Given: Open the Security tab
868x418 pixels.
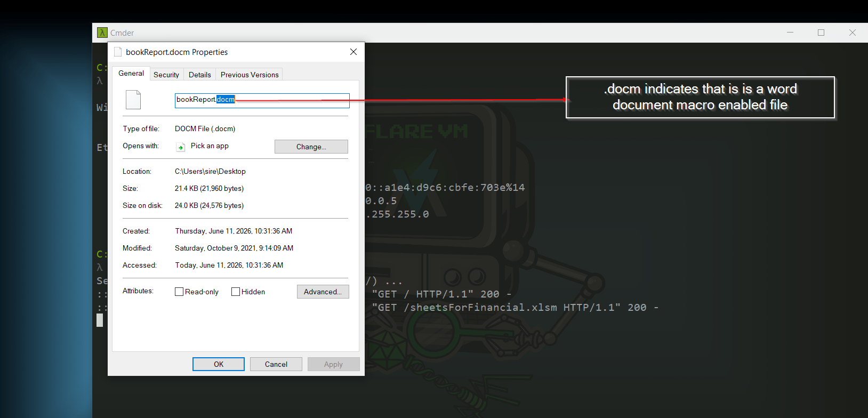Looking at the screenshot, I should click(x=166, y=75).
